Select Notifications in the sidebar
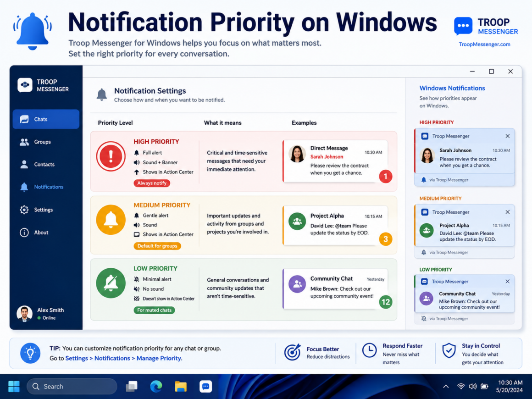532x399 pixels. pos(46,187)
